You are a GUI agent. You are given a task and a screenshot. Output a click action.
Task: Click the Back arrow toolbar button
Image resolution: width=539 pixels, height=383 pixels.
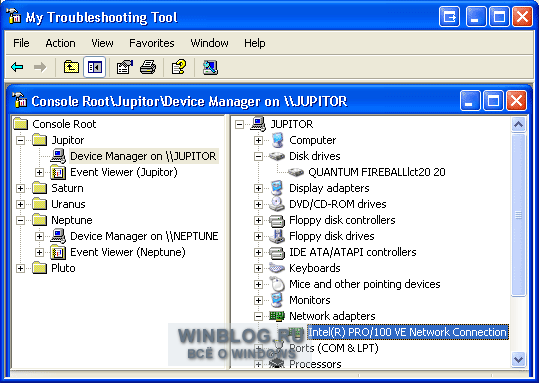17,67
